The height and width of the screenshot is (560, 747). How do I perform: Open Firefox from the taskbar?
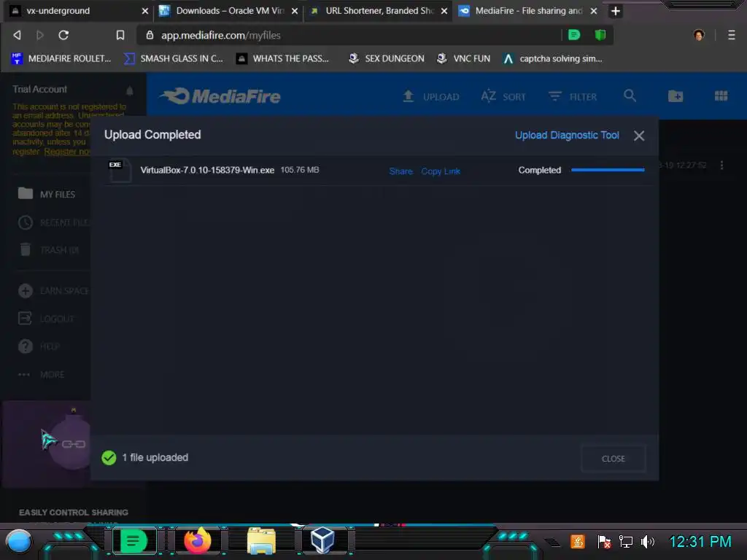(x=197, y=541)
